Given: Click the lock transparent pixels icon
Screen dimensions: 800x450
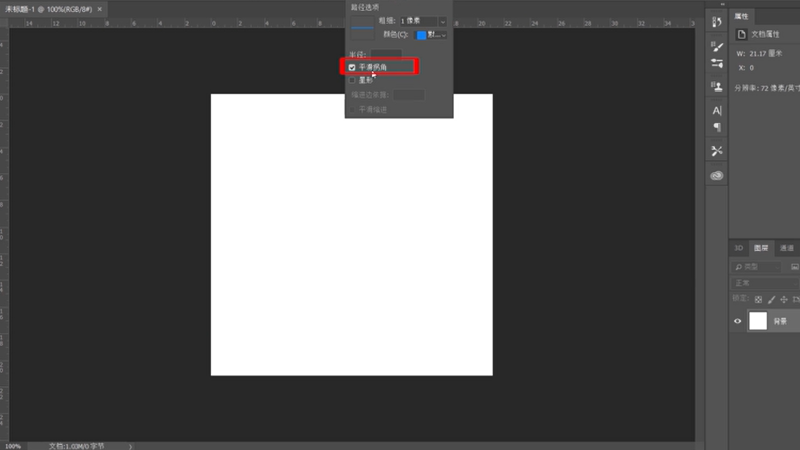Looking at the screenshot, I should (x=758, y=299).
